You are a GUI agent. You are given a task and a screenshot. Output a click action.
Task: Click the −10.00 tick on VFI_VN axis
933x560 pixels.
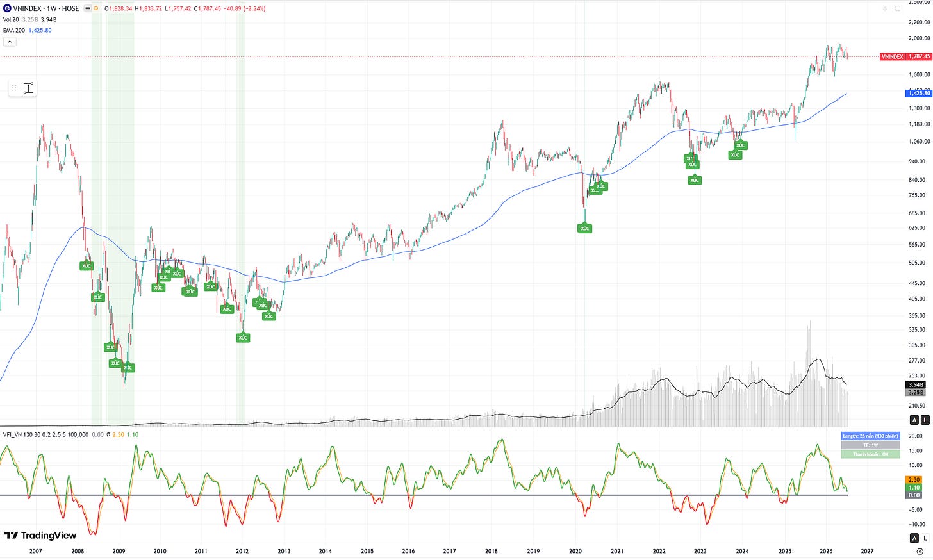[916, 524]
